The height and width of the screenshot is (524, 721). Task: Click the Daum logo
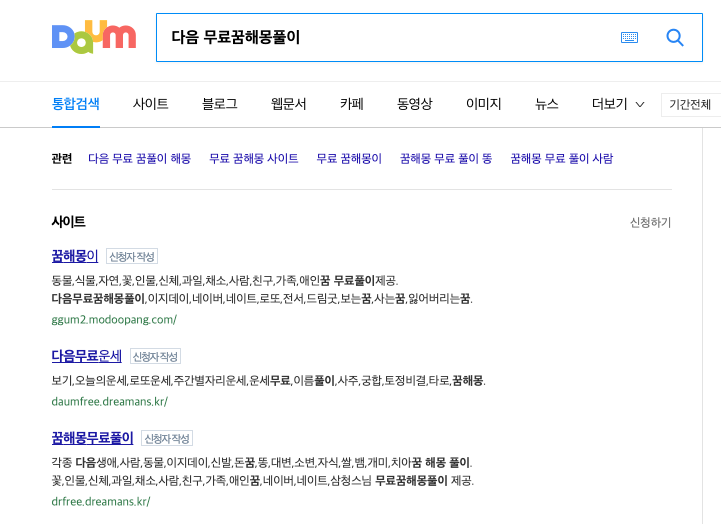(x=94, y=37)
